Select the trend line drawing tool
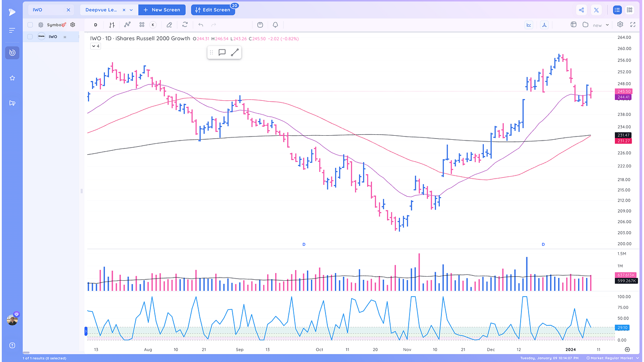The image size is (644, 362). coord(235,53)
